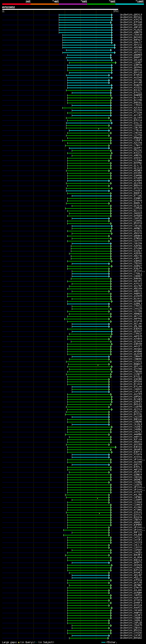Select the UniRef100_A9TXX1 hit label
This screenshot has width=146, height=644.
click(x=131, y=53)
